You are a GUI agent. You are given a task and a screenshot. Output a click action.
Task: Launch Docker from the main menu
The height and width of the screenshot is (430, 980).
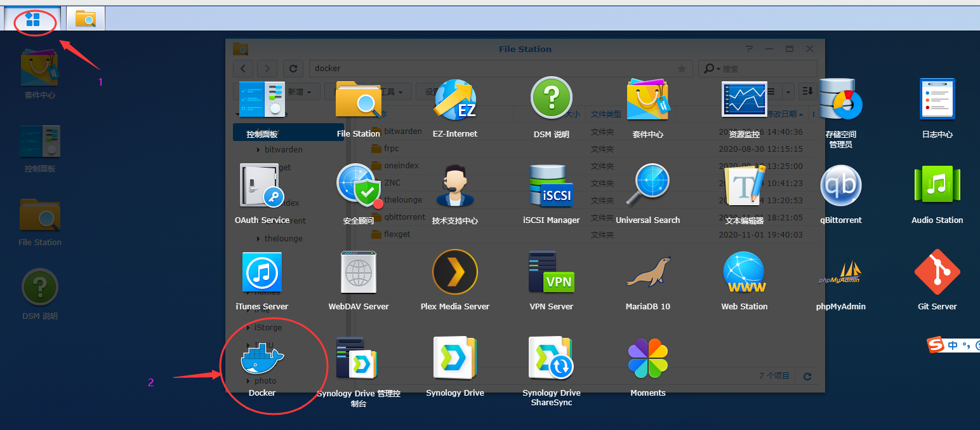tap(262, 367)
